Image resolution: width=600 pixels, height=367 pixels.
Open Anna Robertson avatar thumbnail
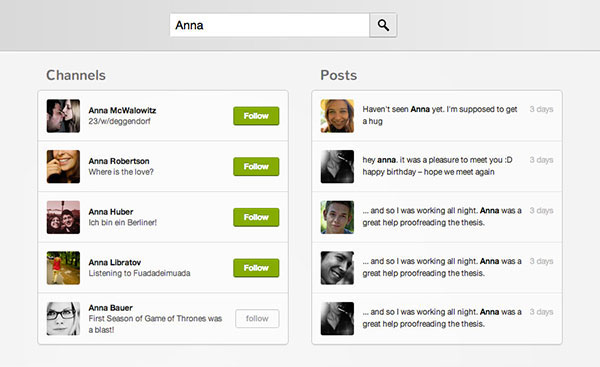point(64,166)
